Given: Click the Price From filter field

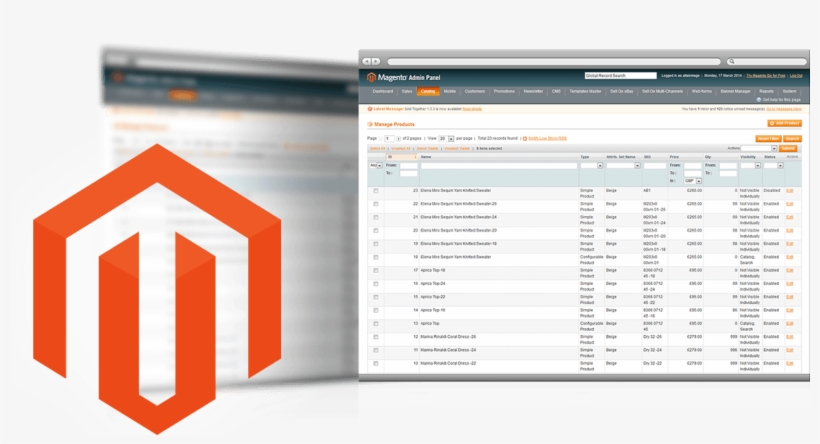Looking at the screenshot, I should point(693,166).
